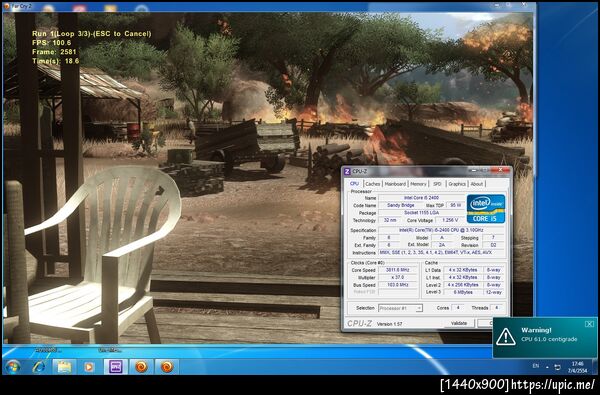Open the Memory tab in CPU-Z
The width and height of the screenshot is (600, 395).
click(418, 184)
